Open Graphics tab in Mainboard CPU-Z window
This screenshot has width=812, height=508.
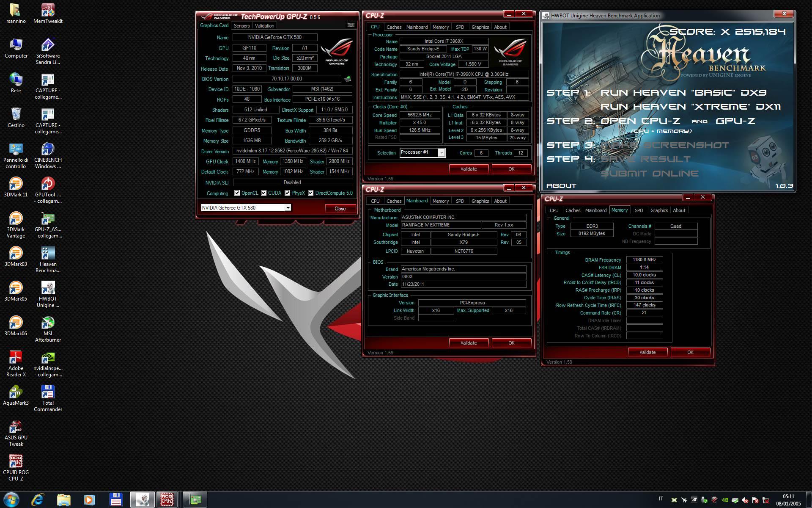480,201
